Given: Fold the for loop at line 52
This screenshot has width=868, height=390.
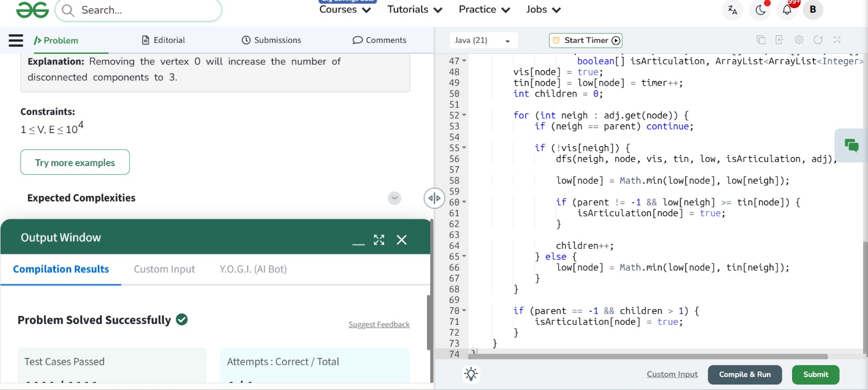Looking at the screenshot, I should tap(464, 115).
